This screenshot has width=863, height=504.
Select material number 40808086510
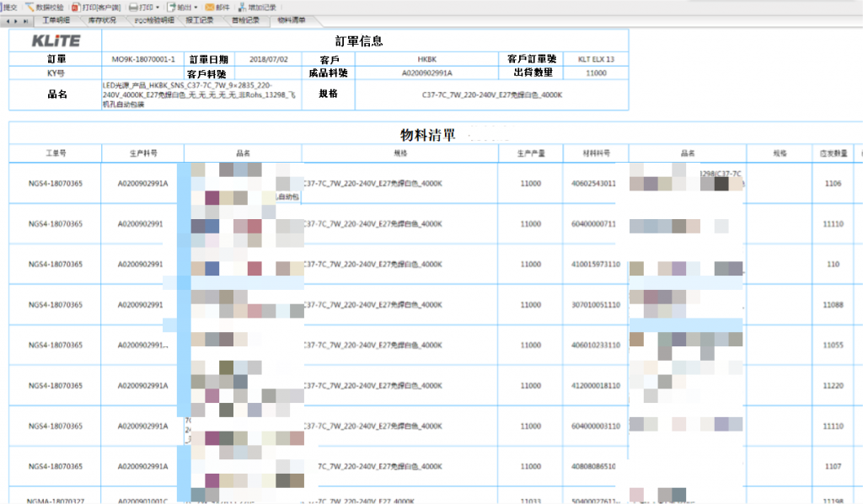point(593,467)
